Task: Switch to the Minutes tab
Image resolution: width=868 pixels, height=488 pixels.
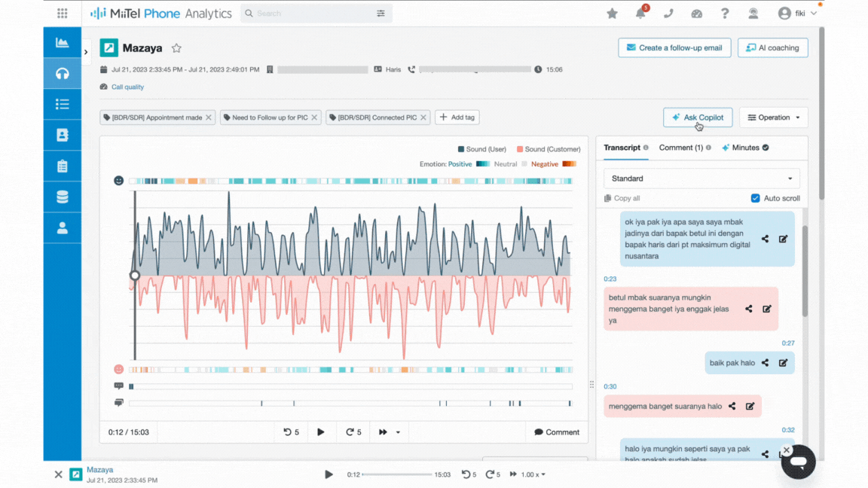Action: tap(745, 148)
